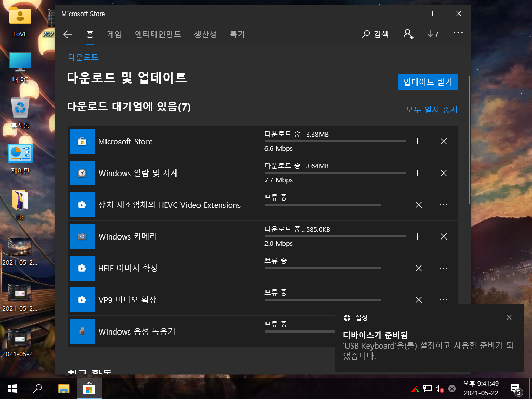Pause the Windows 카메라 download
The width and height of the screenshot is (532, 399).
coord(419,236)
